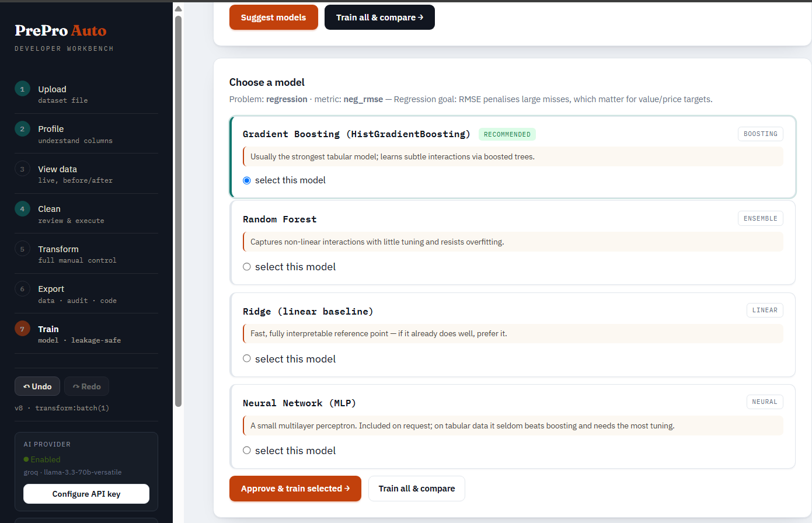Click the green Enabled status dot

(26, 459)
